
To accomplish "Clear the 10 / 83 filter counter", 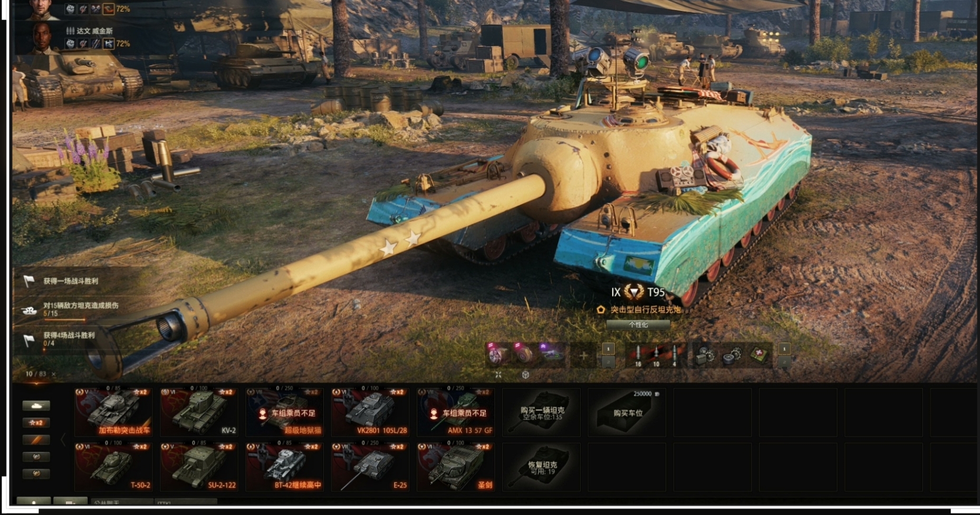I will pyautogui.click(x=54, y=374).
